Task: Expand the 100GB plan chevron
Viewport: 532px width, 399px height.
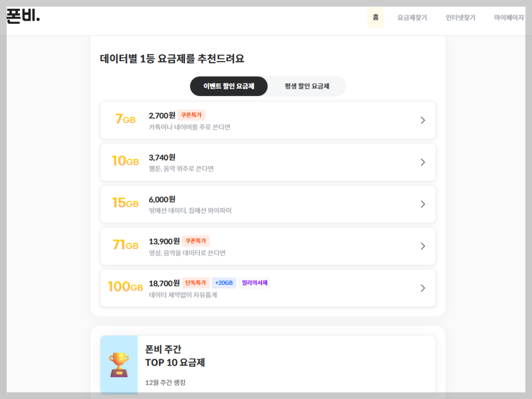Action: pos(422,288)
